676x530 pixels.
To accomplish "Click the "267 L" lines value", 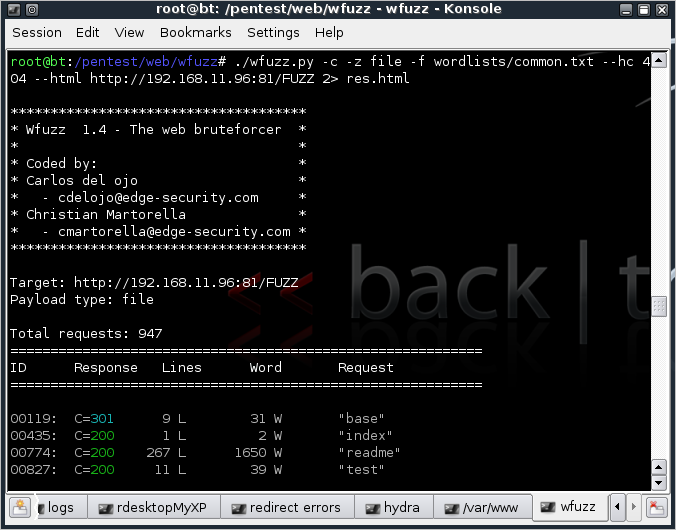I will coord(166,453).
